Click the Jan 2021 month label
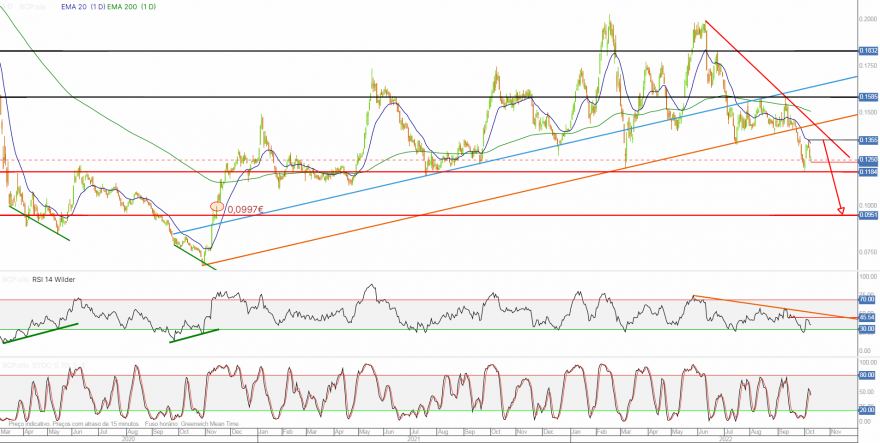The height and width of the screenshot is (443, 880). (x=263, y=432)
